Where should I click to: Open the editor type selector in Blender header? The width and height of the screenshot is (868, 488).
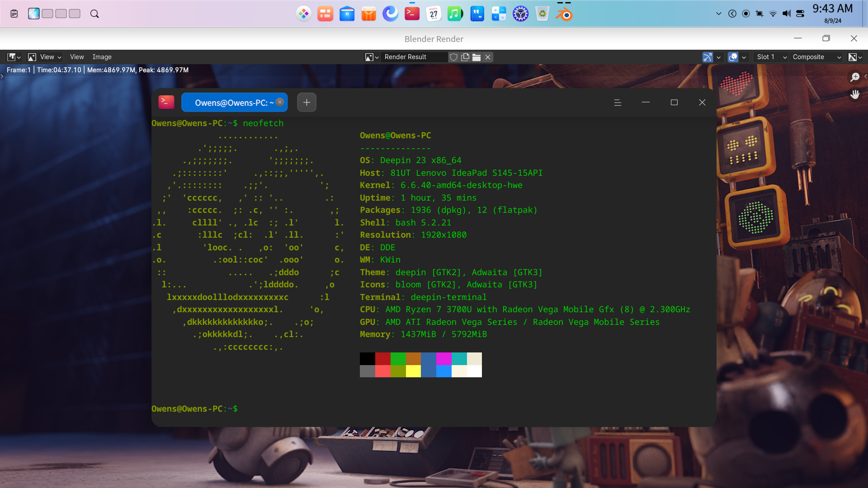pos(14,57)
